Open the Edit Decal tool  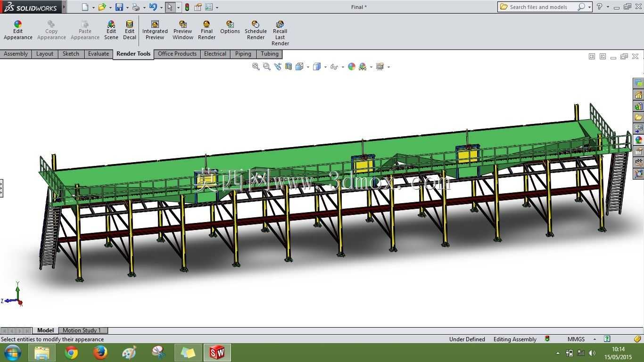pos(130,30)
